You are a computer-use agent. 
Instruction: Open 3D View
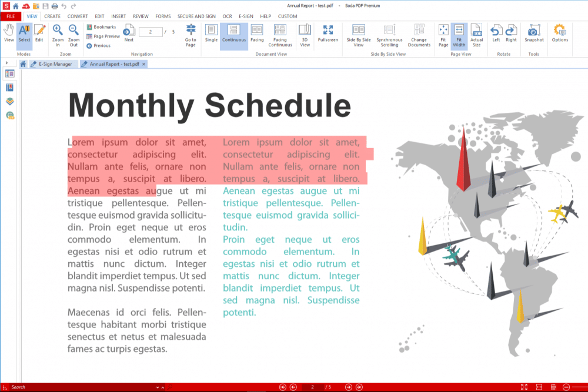305,34
